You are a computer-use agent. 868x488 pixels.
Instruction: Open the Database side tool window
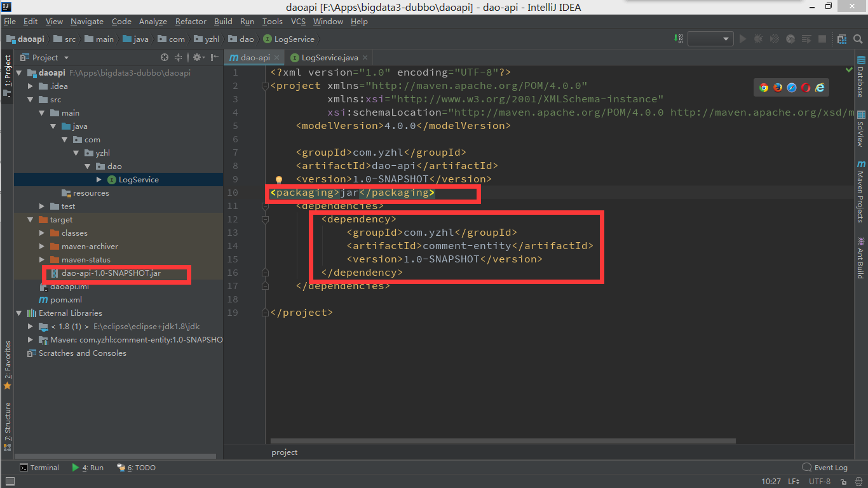tap(861, 77)
